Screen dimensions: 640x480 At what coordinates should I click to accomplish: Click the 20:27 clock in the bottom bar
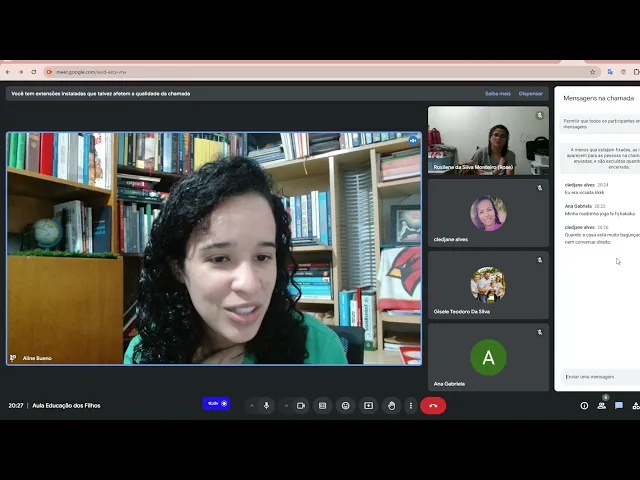(16, 406)
